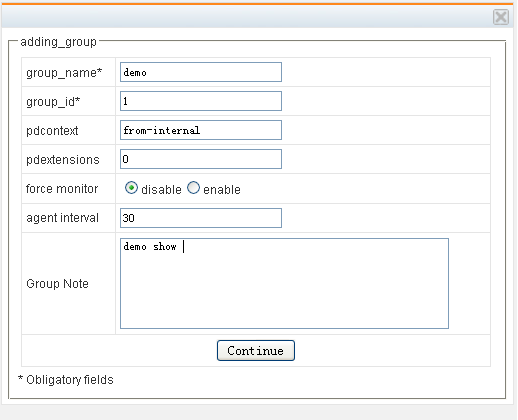Click the pdcontext field containing from-internal
Image resolution: width=518 pixels, height=420 pixels.
(x=201, y=130)
